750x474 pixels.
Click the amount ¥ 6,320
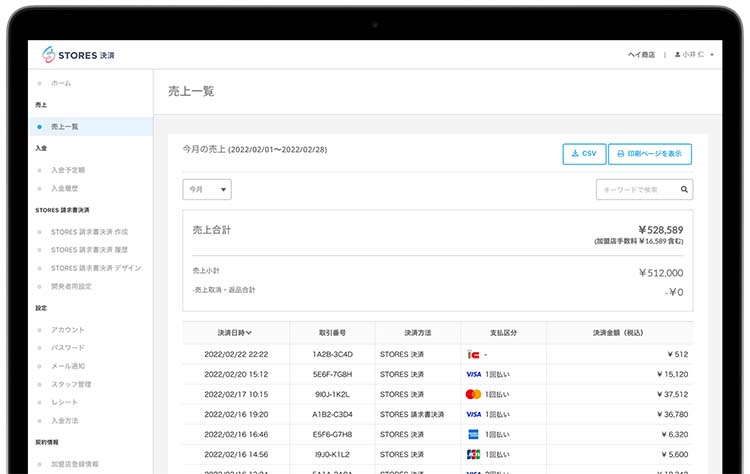(x=675, y=434)
